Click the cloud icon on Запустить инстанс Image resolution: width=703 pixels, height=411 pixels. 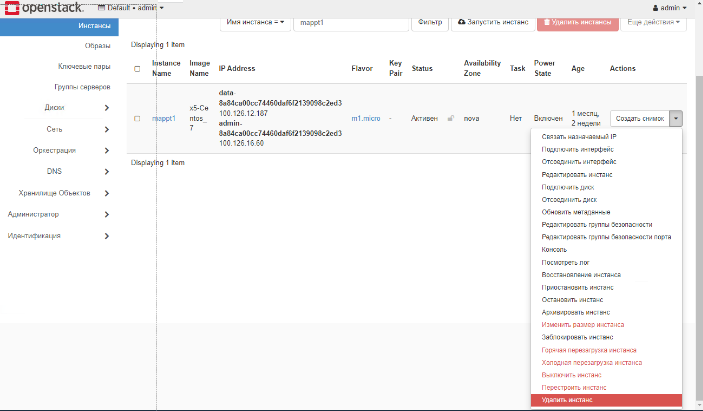click(461, 21)
